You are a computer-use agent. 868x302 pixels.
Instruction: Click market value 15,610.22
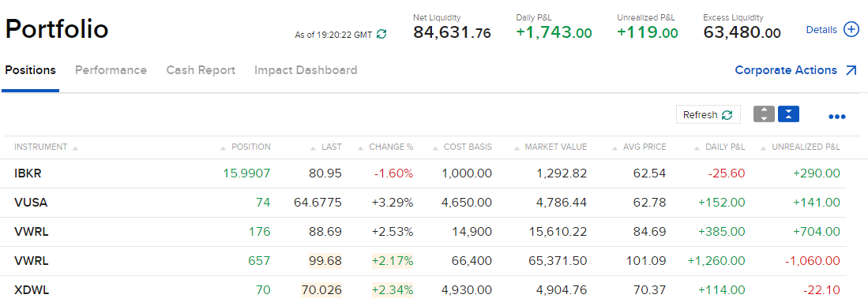[x=558, y=232]
